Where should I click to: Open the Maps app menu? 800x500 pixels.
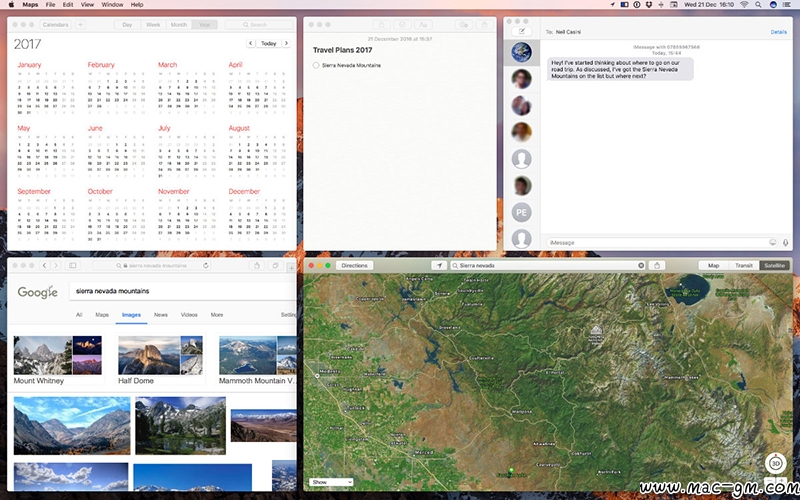tap(30, 5)
